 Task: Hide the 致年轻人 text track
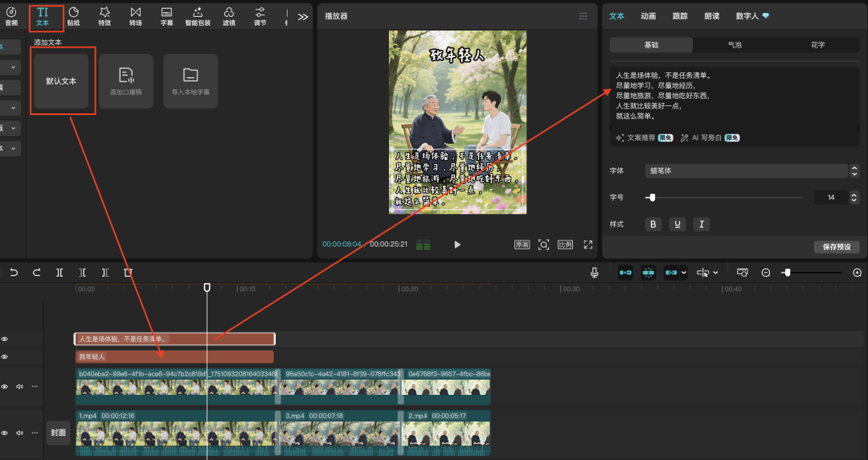[5, 356]
